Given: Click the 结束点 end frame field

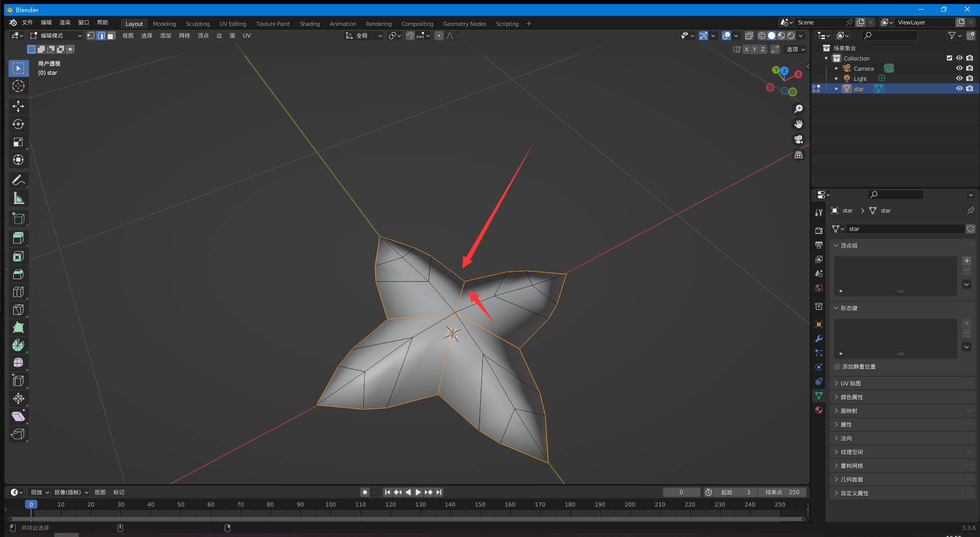Looking at the screenshot, I should 783,492.
